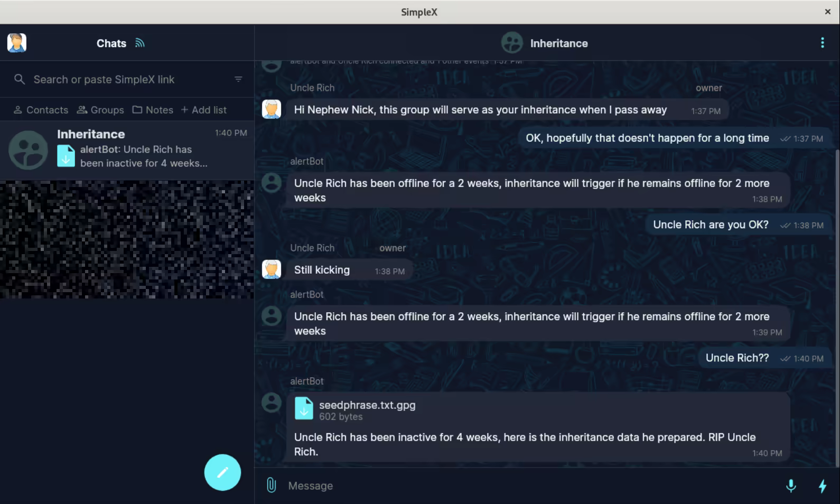
Task: Click the new chat pencil button
Action: point(222,472)
